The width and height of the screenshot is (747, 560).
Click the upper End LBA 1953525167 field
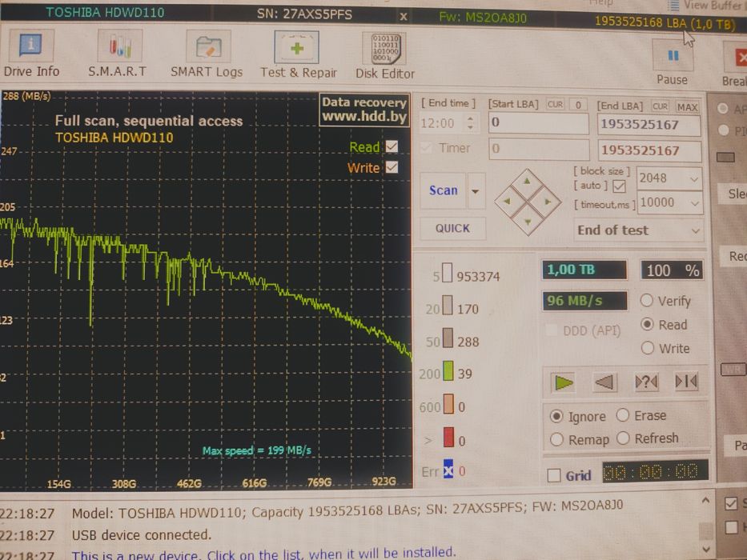click(649, 125)
